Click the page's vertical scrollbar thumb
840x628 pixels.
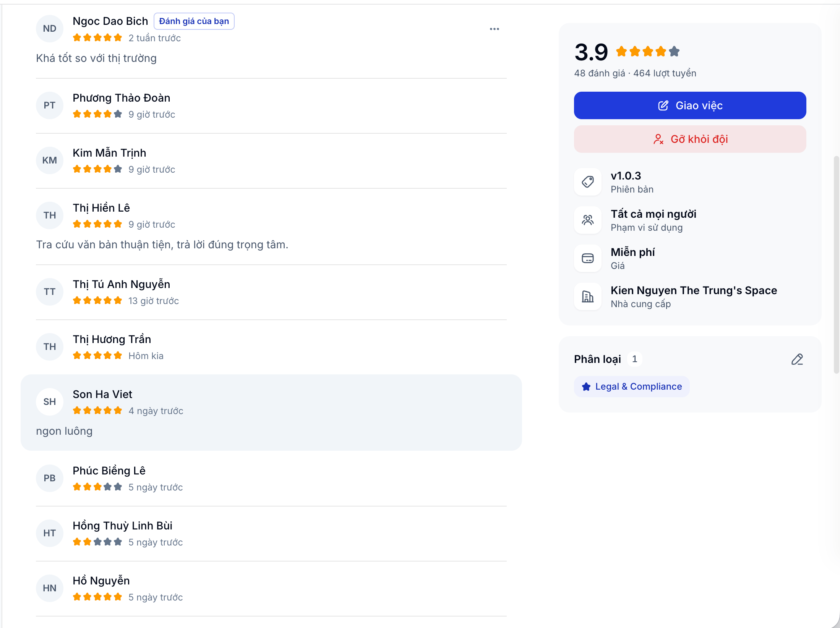click(836, 264)
